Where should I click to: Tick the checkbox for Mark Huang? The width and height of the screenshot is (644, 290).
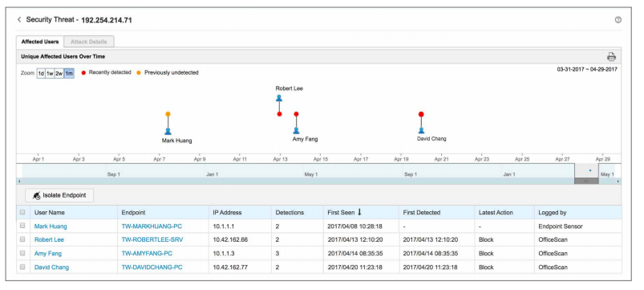pos(22,226)
